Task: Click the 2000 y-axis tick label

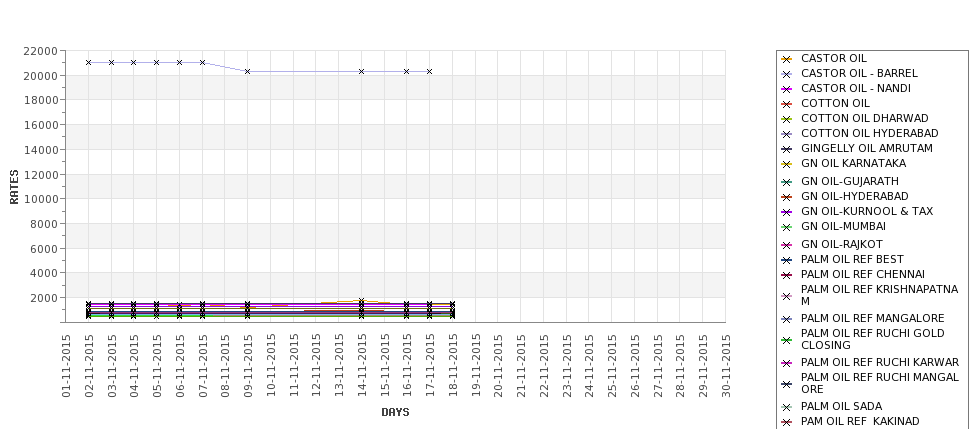Action: click(44, 298)
